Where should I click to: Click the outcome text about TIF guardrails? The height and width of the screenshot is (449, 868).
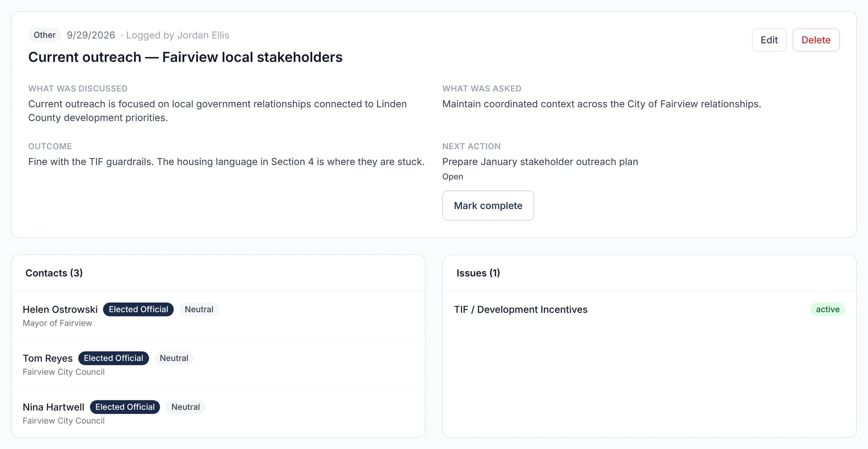(x=226, y=162)
